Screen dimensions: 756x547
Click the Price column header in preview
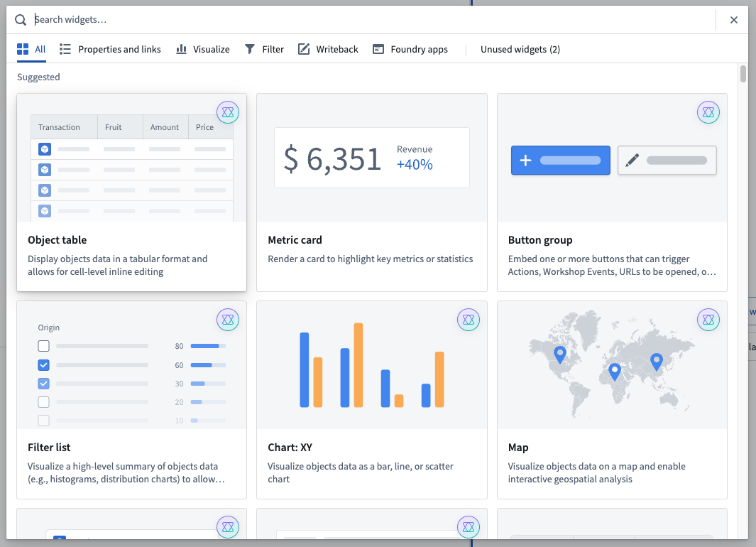(204, 127)
